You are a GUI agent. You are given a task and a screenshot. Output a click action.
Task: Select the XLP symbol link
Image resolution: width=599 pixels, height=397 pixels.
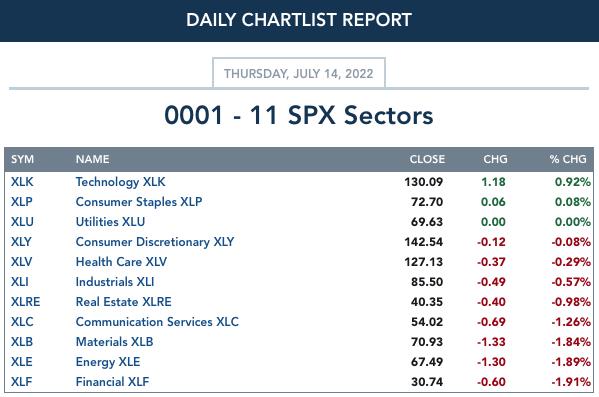tap(21, 202)
